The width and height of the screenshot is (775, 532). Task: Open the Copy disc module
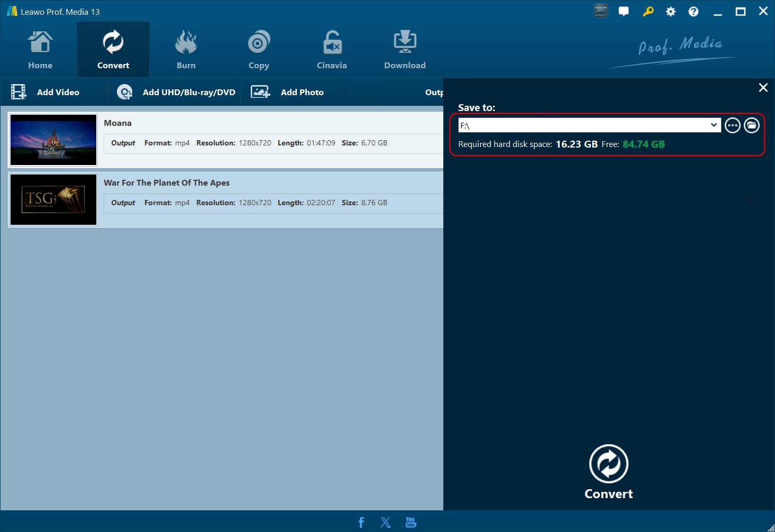259,50
